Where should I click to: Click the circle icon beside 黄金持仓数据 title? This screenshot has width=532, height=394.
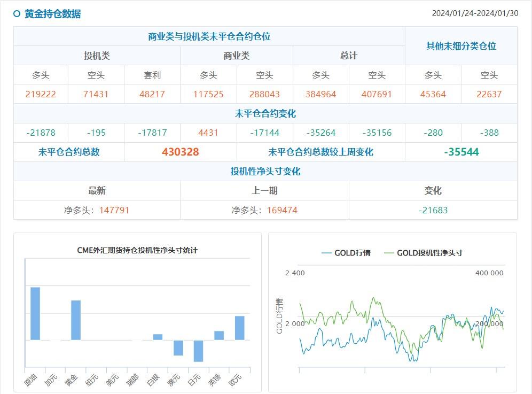15,14
